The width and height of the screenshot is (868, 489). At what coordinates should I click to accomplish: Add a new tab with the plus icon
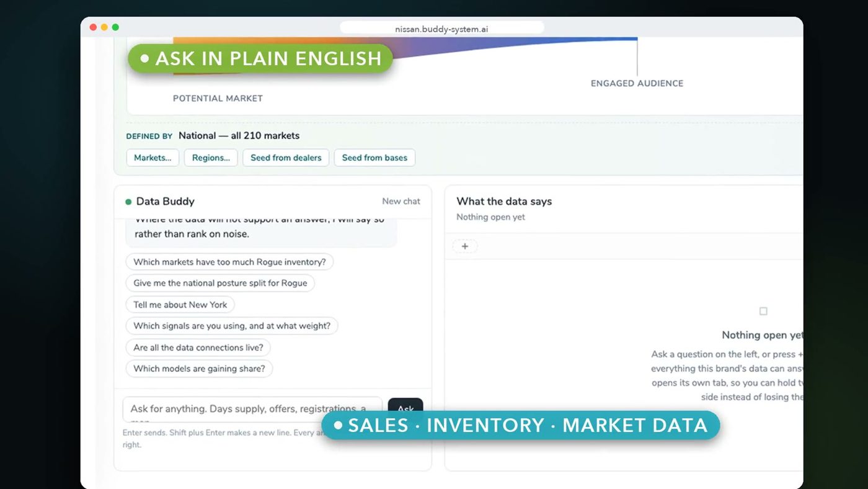465,246
